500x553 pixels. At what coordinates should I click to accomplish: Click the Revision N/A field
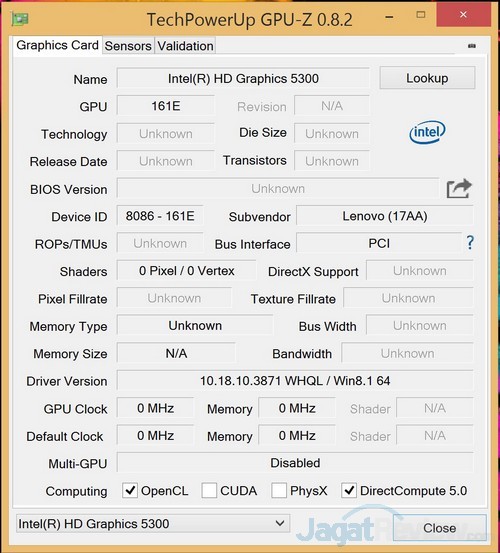332,106
